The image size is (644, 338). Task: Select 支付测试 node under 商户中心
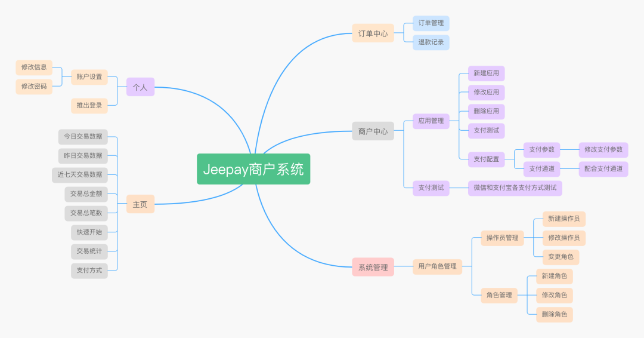(431, 188)
